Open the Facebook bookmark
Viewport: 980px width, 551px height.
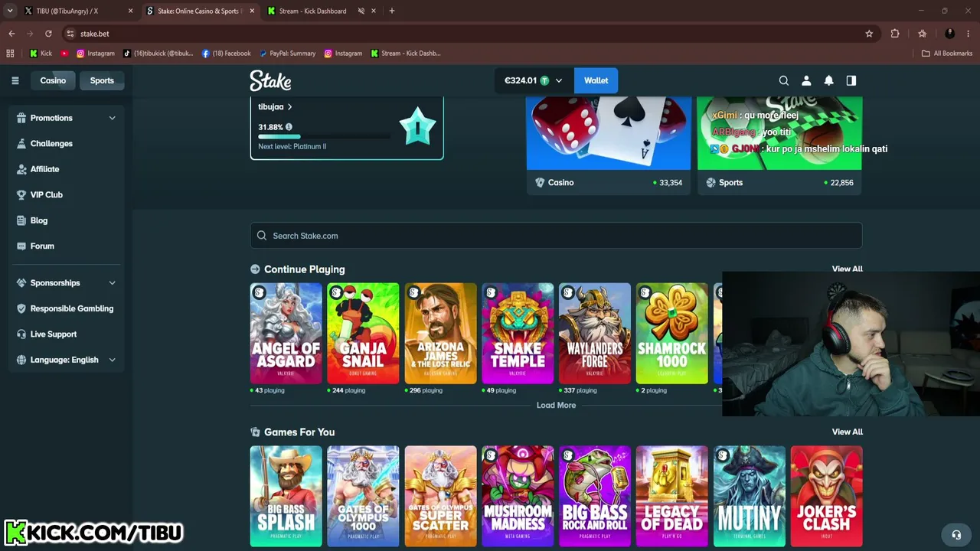pyautogui.click(x=226, y=54)
